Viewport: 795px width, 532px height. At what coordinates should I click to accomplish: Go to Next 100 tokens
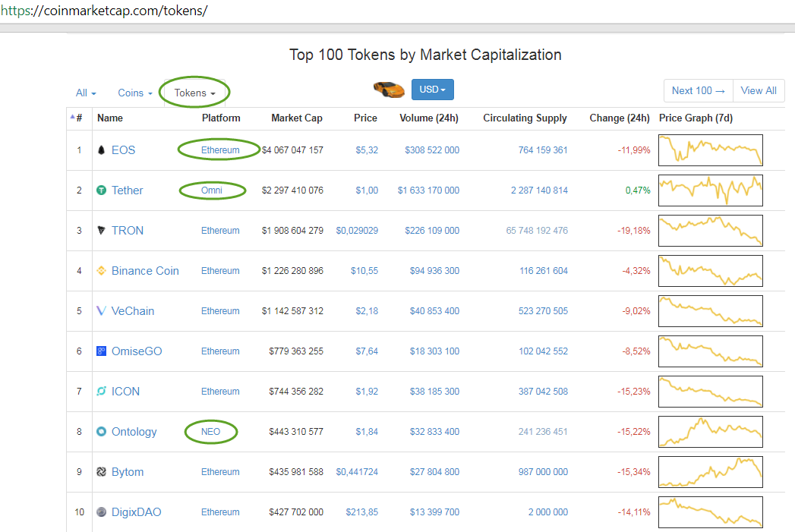pyautogui.click(x=698, y=90)
